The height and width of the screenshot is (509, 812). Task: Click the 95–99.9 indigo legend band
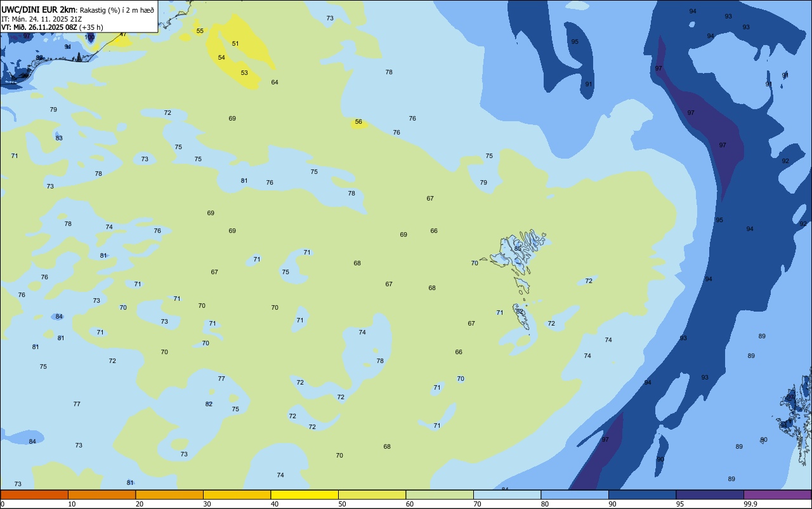710,494
